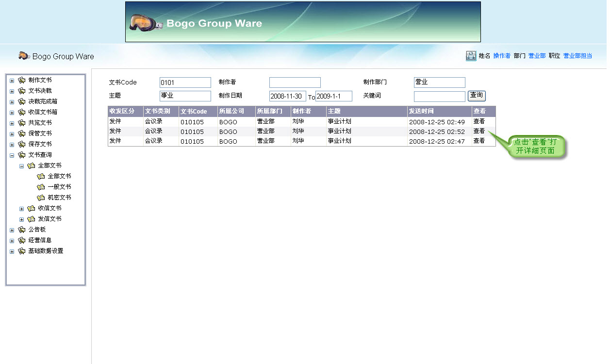The image size is (611, 364).
Task: Click the 营业部担当 position link
Action: pos(578,56)
